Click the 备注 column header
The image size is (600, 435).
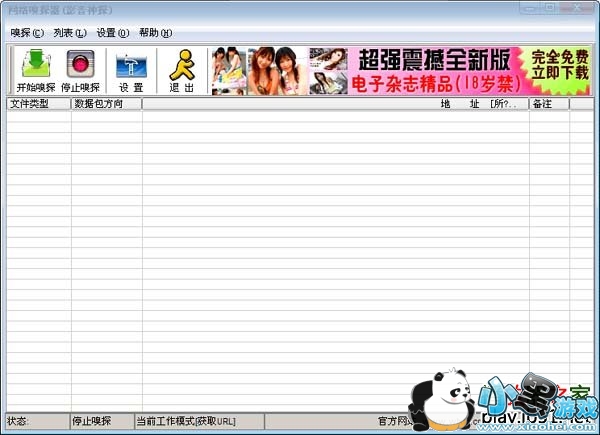549,104
